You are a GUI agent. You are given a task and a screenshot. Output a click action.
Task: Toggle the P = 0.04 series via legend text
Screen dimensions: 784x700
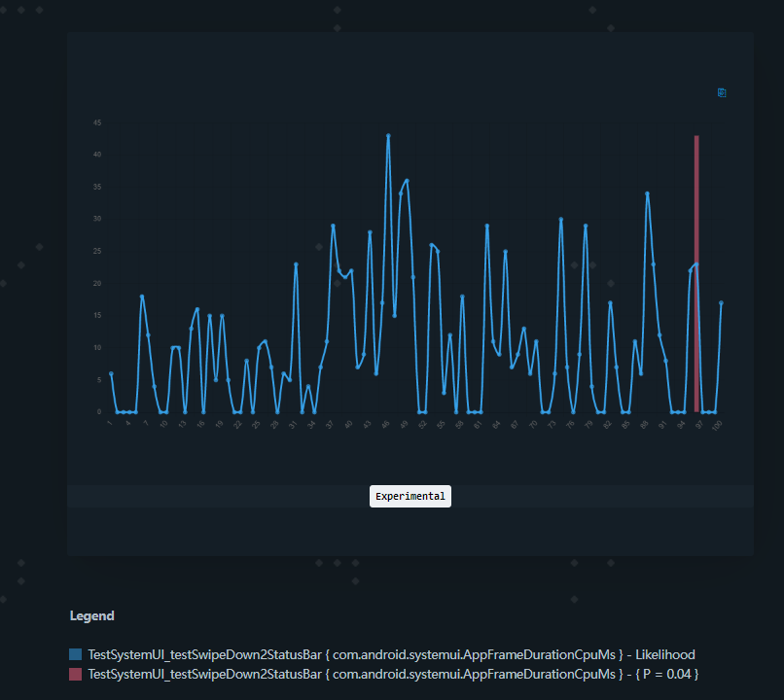point(393,674)
